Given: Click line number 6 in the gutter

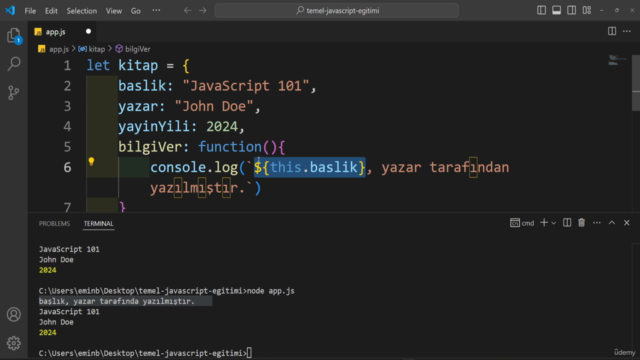Looking at the screenshot, I should (67, 167).
